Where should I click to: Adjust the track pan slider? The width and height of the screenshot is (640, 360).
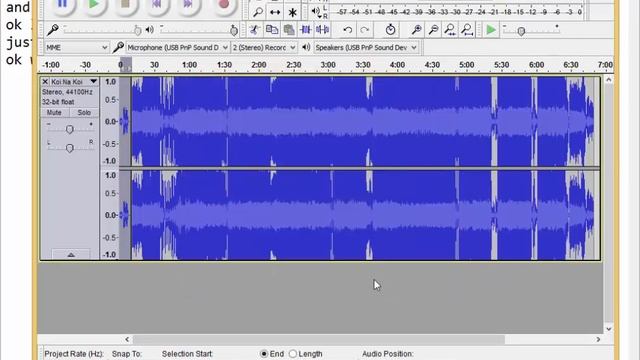point(69,147)
